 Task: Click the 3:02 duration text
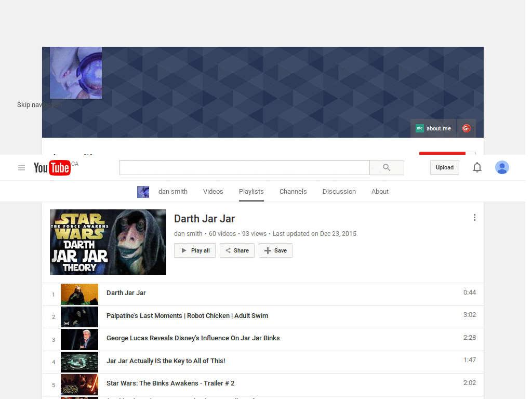470,315
